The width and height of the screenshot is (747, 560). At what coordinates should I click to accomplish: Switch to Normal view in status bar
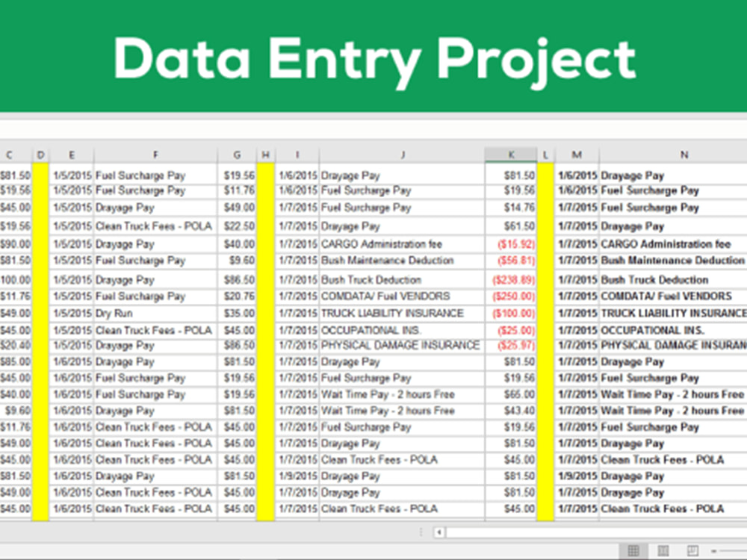633,550
